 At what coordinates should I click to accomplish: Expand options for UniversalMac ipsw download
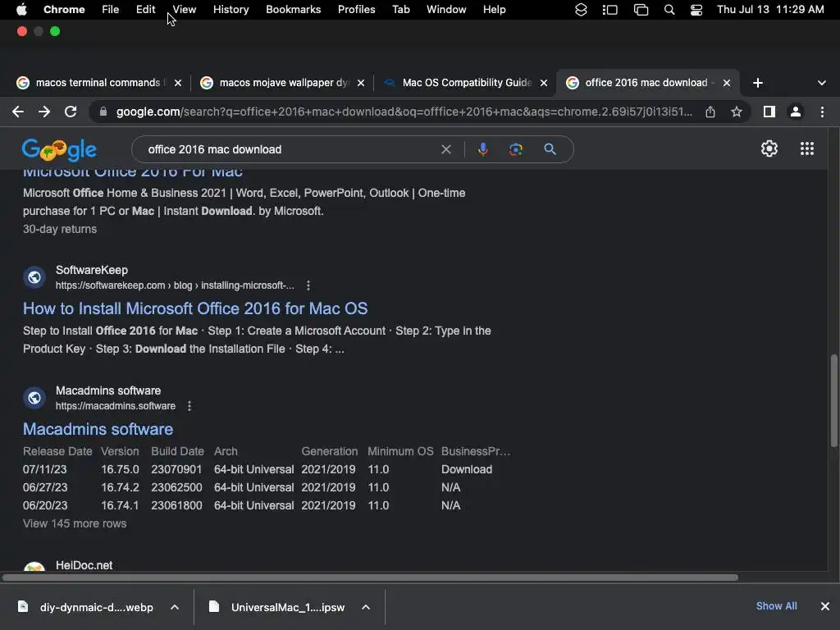pyautogui.click(x=365, y=607)
